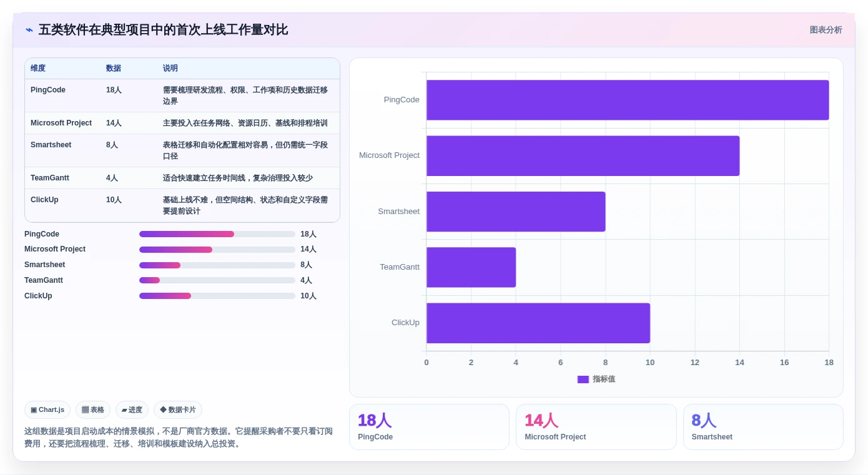Image resolution: width=868 pixels, height=475 pixels.
Task: Select the 表格 tag chip
Action: (x=93, y=410)
